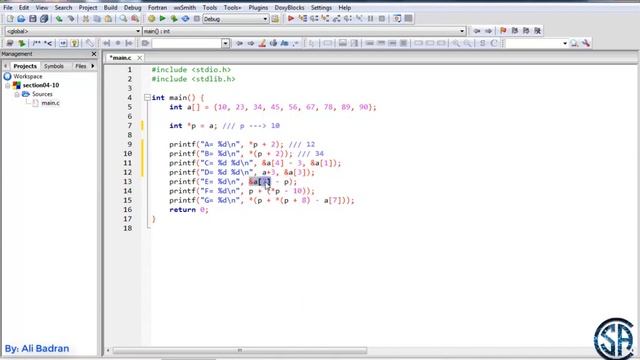The image size is (640, 360).
Task: Open a file using the folder icon
Action: coord(21,19)
